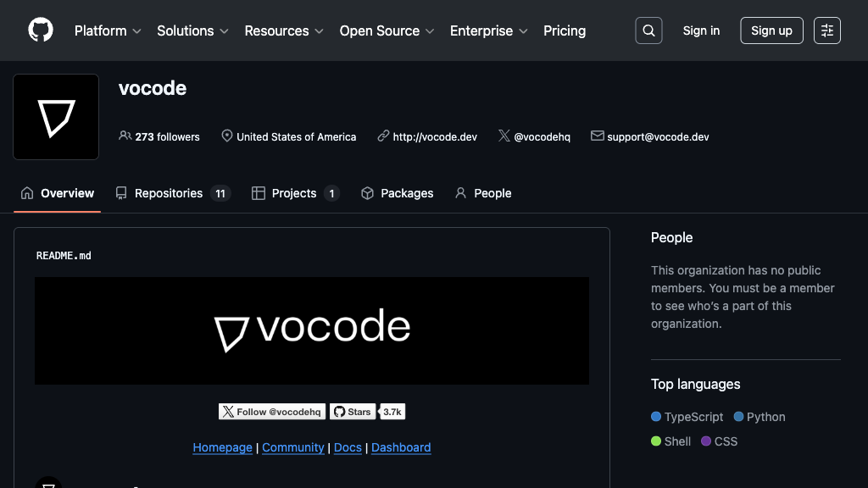
Task: Open the Projects tab
Action: (295, 193)
